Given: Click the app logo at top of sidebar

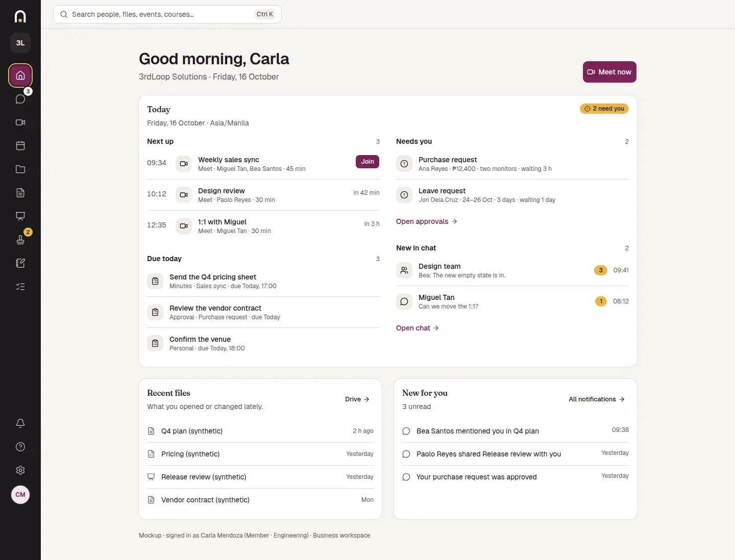Looking at the screenshot, I should pyautogui.click(x=20, y=16).
